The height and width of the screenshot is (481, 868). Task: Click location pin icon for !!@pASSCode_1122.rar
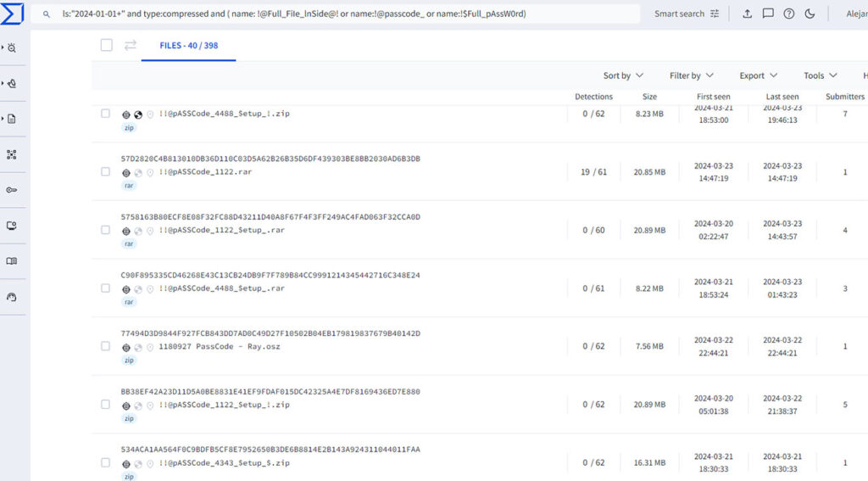150,173
